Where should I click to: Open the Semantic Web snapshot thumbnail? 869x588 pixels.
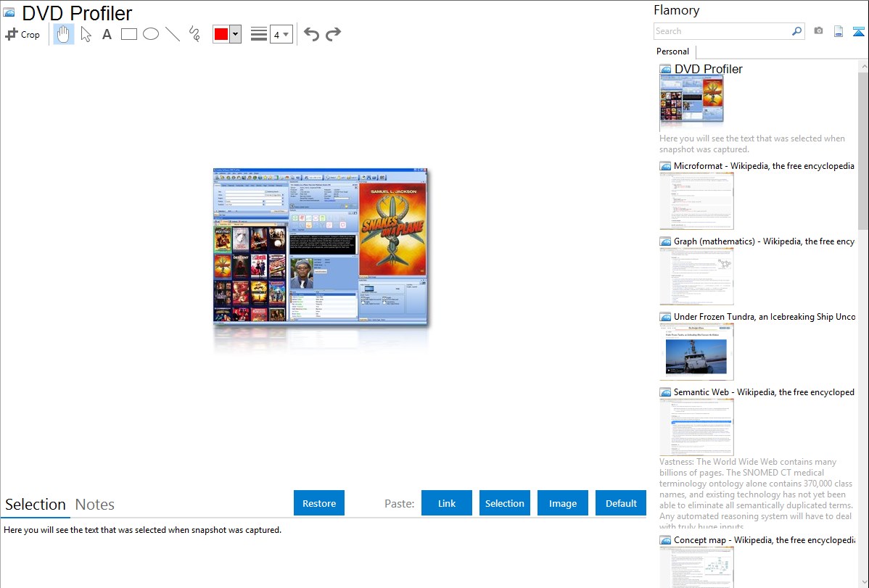696,427
